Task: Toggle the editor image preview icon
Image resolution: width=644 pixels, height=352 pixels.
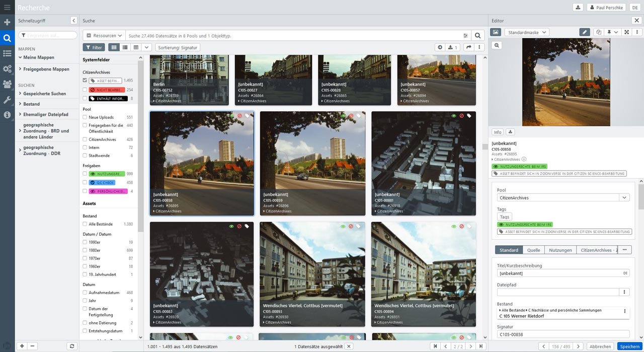Action: coord(496,32)
